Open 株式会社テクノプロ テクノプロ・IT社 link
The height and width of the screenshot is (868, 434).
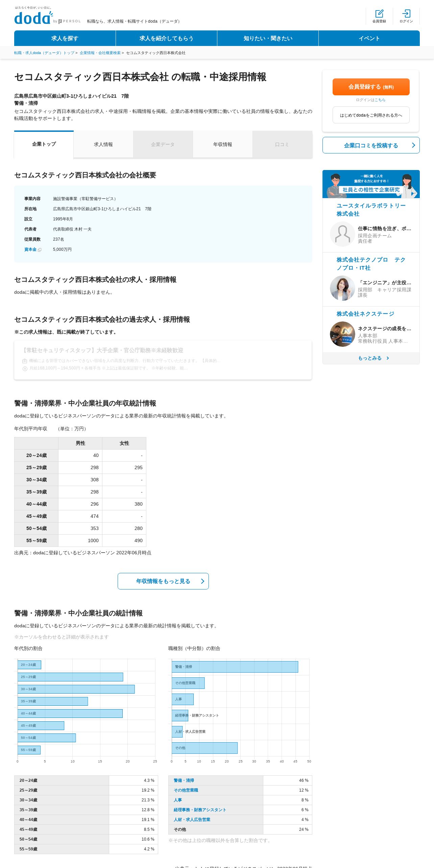[x=371, y=264]
